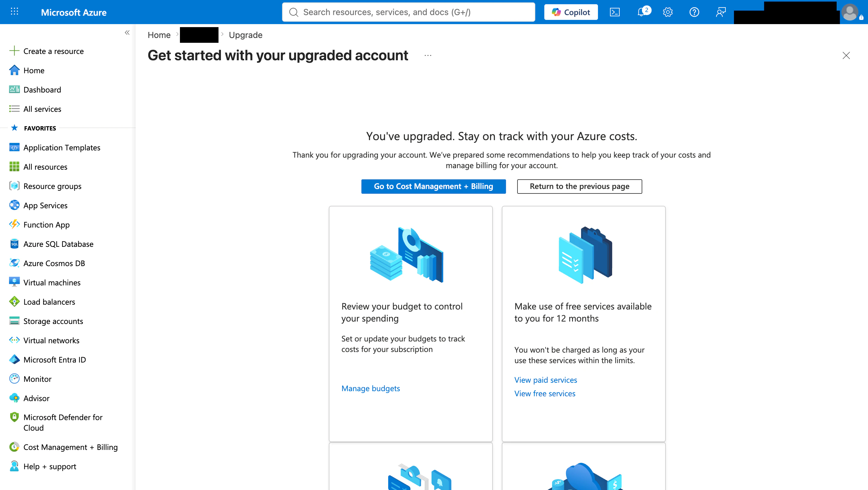Click 'You've upgraded. Stay on track' heading
The width and height of the screenshot is (868, 490).
(x=502, y=136)
